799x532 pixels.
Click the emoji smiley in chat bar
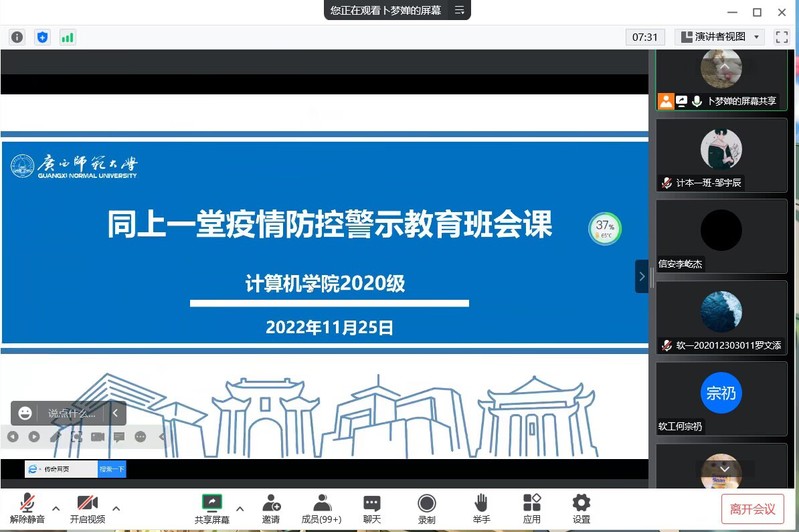(25, 413)
